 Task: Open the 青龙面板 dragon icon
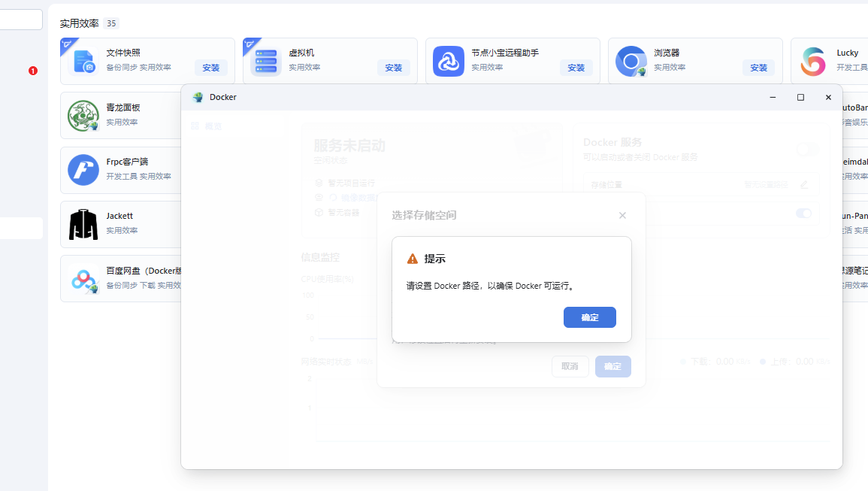pyautogui.click(x=83, y=116)
